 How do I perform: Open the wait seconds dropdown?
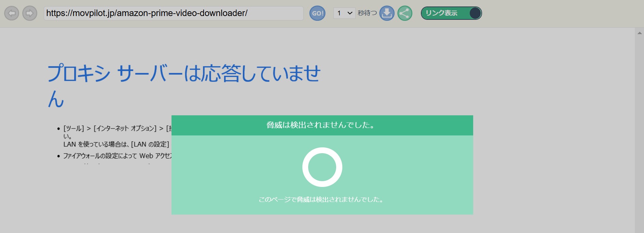[344, 13]
